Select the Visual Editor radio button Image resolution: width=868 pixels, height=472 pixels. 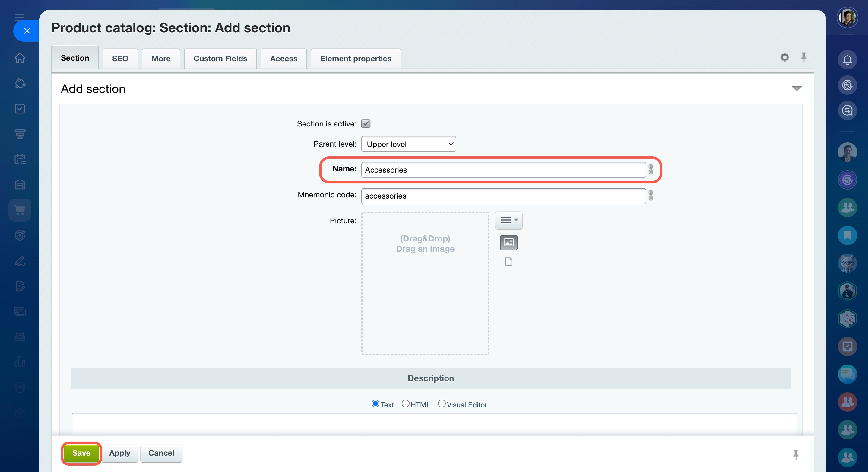442,403
